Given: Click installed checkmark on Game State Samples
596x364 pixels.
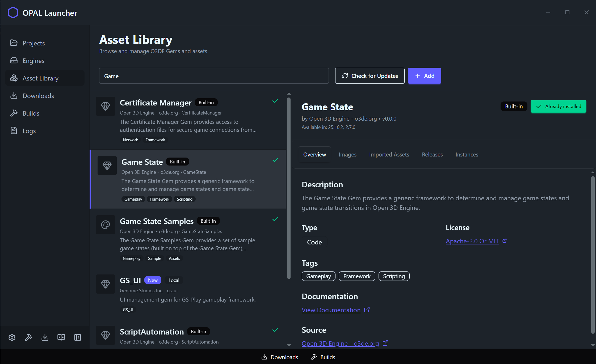Looking at the screenshot, I should [275, 219].
